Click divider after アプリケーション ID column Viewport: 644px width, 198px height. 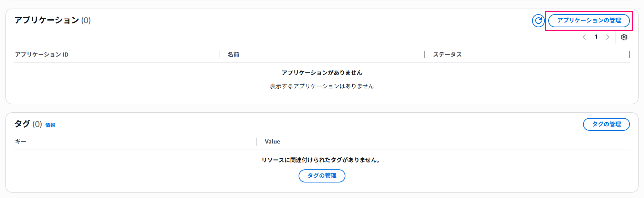pyautogui.click(x=219, y=55)
